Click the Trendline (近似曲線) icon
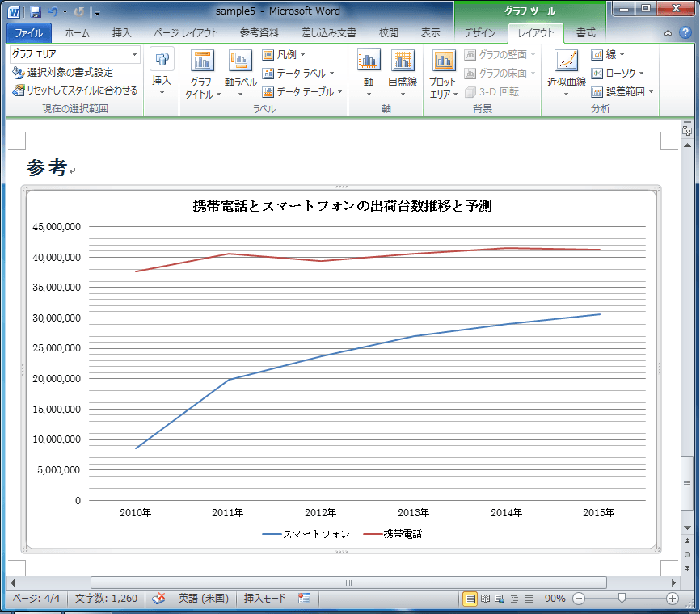The height and width of the screenshot is (614, 700). pos(566,61)
